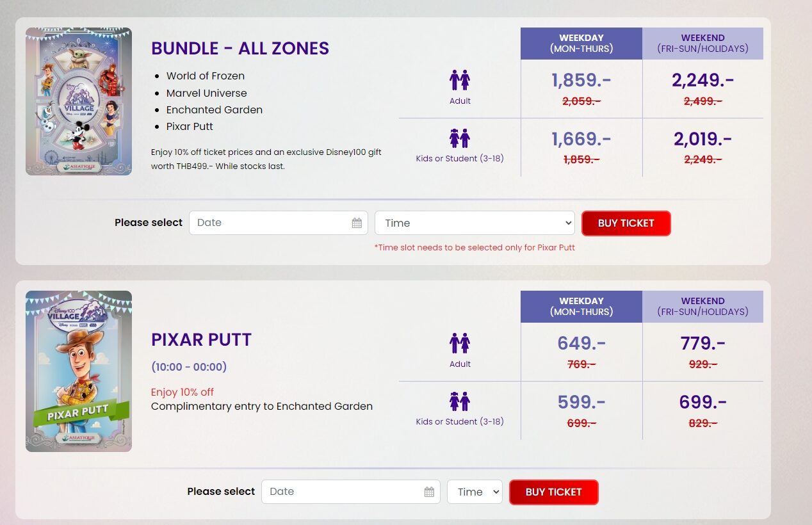Screen dimensions: 812x525
Task: Choose Pixar Putt Weekend (Fri-Sun/Holidays) header
Action: 702,306
